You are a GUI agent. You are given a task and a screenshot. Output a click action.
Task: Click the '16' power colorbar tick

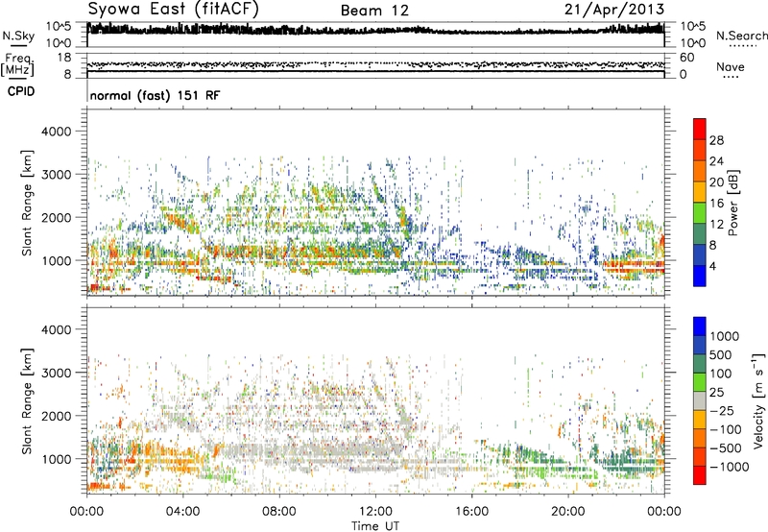click(716, 204)
